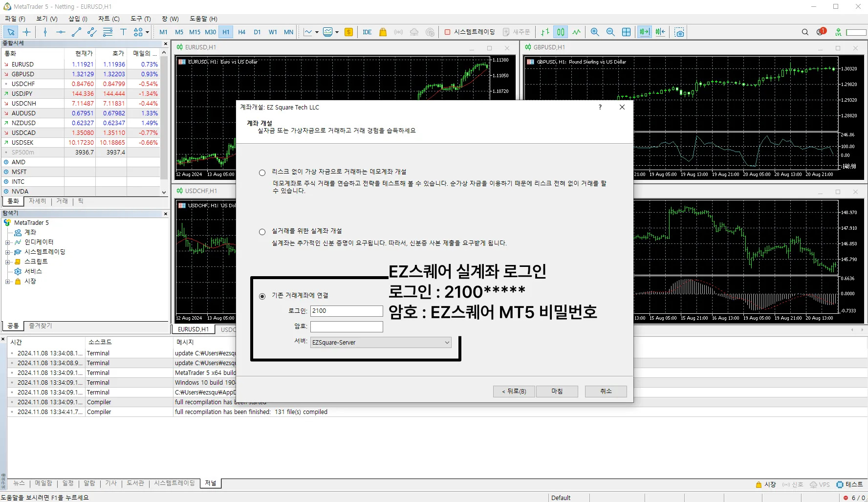The image size is (868, 502).
Task: Select the H4 timeframe
Action: point(241,32)
